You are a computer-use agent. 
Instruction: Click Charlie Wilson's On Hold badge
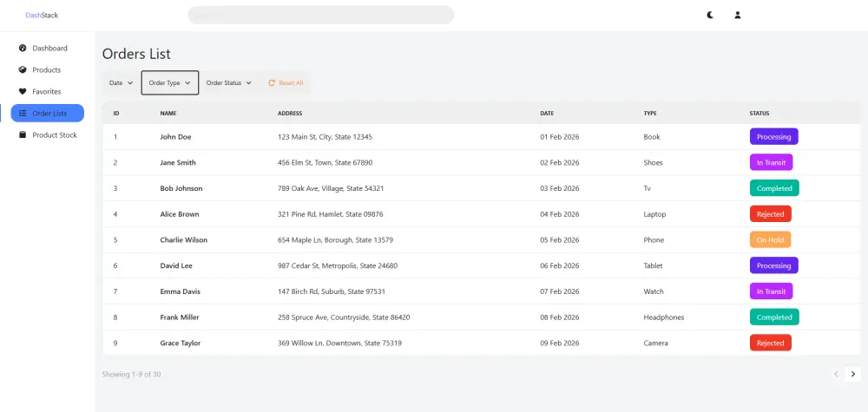770,239
